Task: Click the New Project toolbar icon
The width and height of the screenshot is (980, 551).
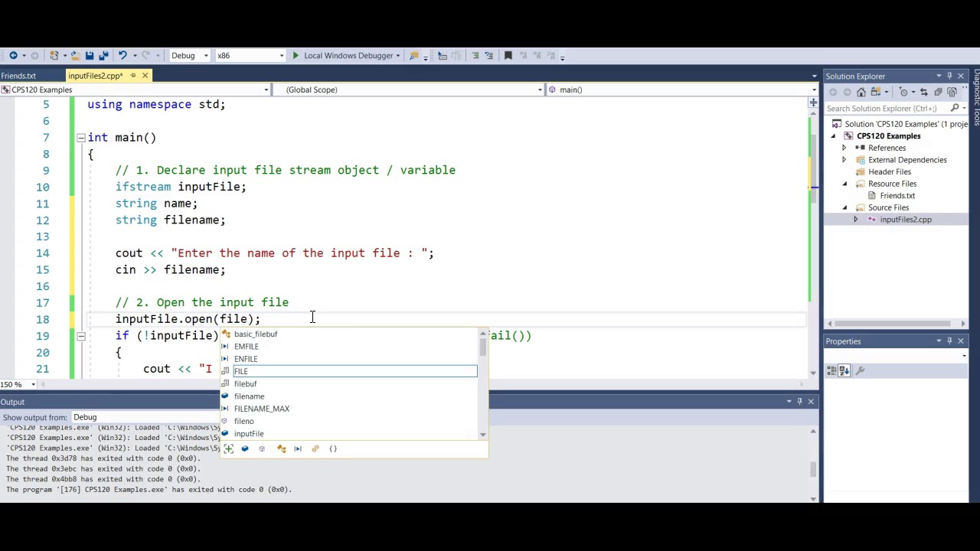Action: point(54,55)
